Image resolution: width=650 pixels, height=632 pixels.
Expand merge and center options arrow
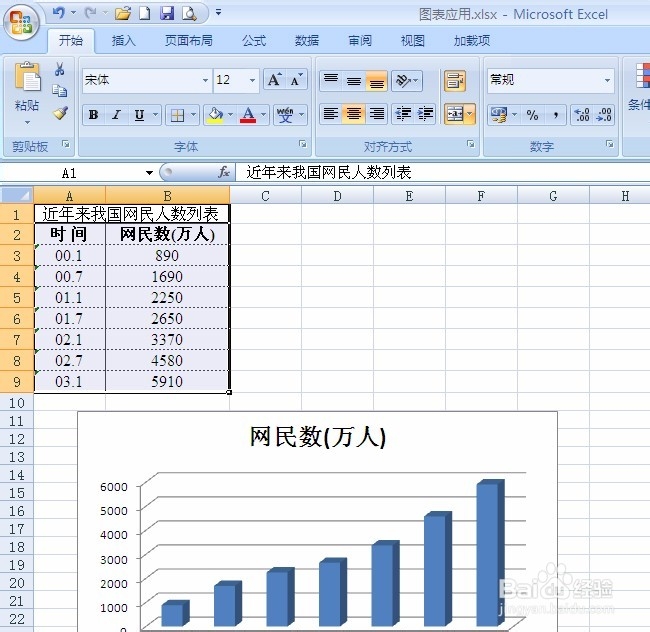(x=470, y=114)
